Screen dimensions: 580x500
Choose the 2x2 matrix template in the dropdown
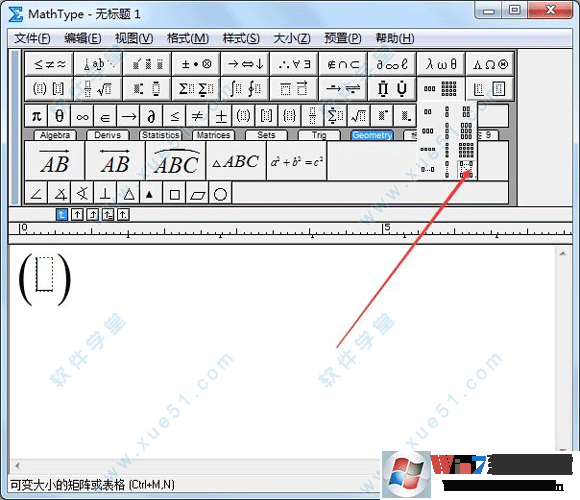(x=466, y=112)
